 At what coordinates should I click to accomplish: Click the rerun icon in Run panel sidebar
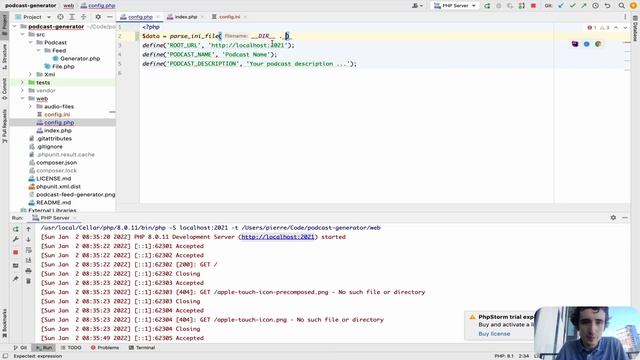pos(16,229)
